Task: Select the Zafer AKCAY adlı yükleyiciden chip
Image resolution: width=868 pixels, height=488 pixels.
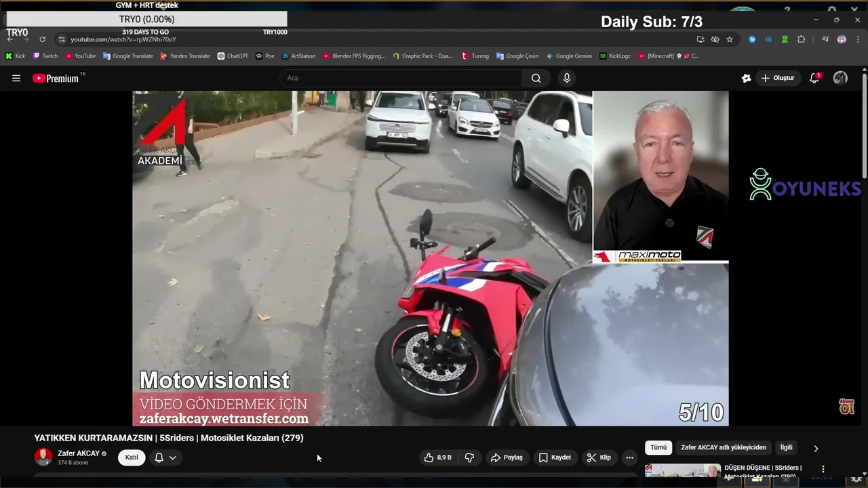Action: tap(724, 447)
